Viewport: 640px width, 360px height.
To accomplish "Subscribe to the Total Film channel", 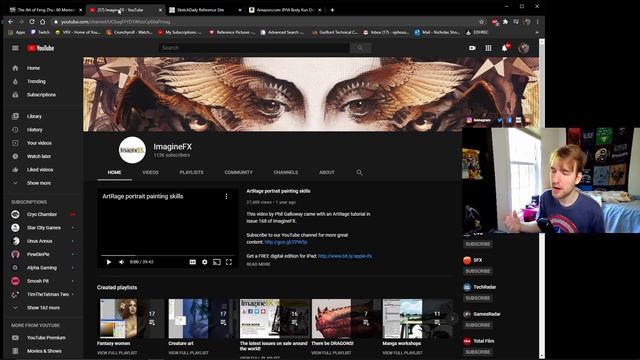I will (x=478, y=352).
